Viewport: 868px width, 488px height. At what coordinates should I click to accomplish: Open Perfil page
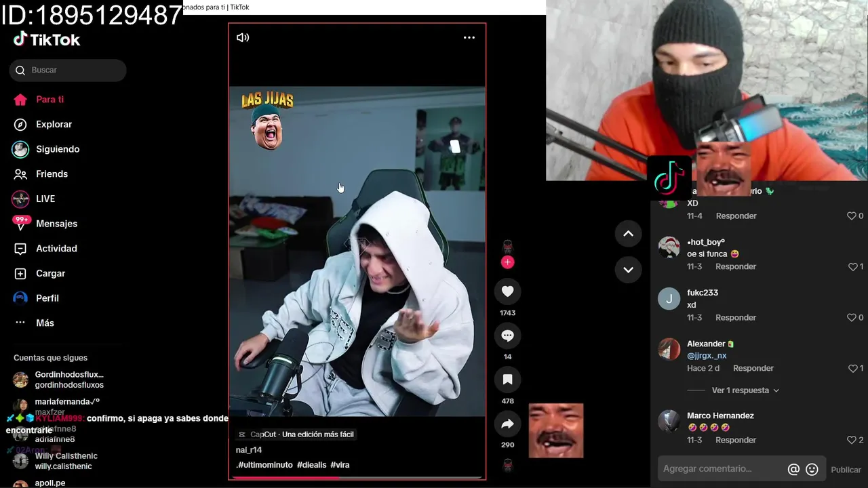[x=47, y=298]
